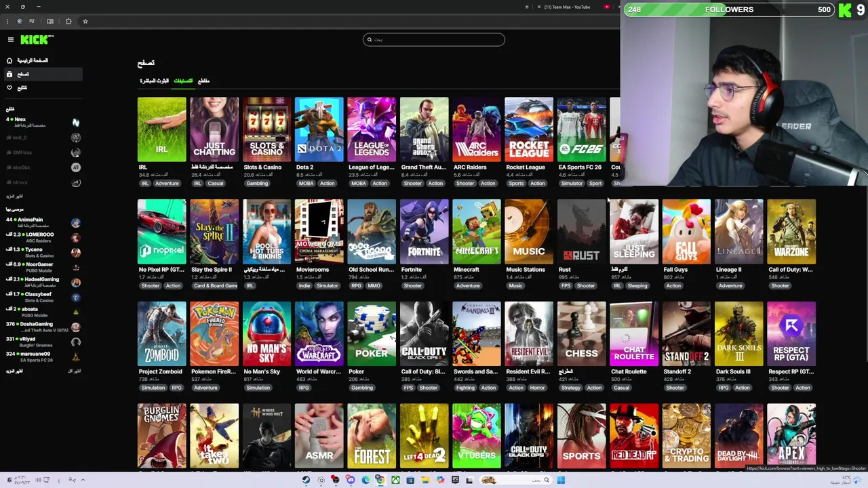Image resolution: width=868 pixels, height=488 pixels.
Task: Open the IRL category thumbnail
Action: 161,129
